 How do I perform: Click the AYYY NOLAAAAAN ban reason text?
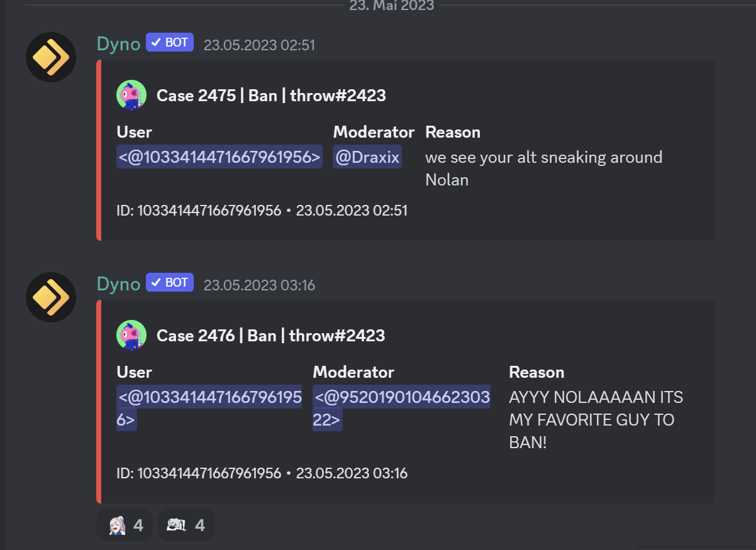tap(596, 420)
